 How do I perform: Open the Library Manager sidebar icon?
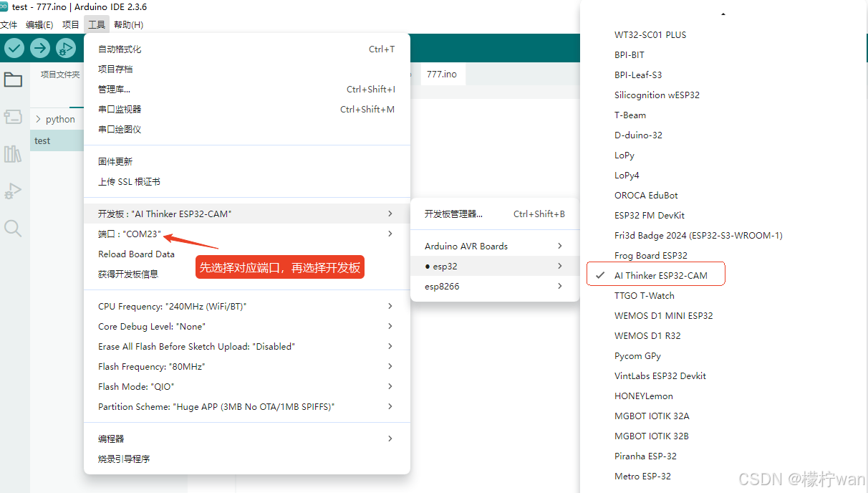click(x=13, y=154)
